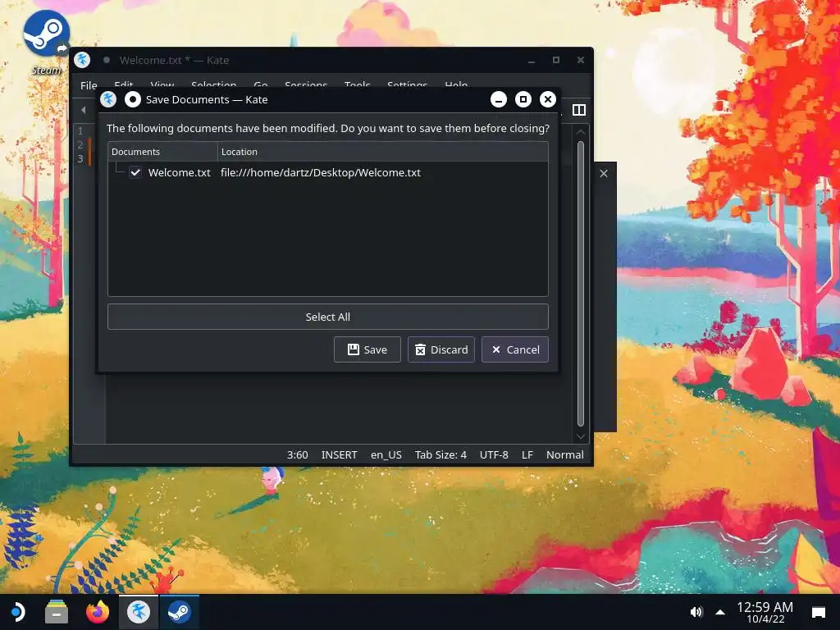This screenshot has height=630, width=840.
Task: Close the side panel behind the Kate window
Action: coord(604,174)
